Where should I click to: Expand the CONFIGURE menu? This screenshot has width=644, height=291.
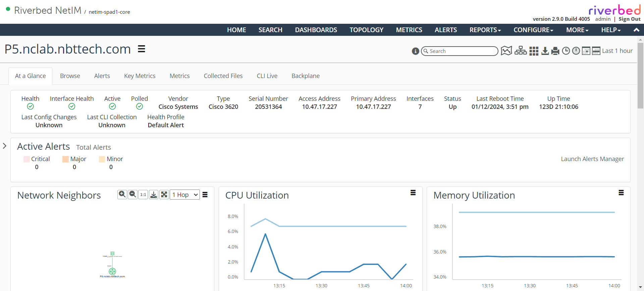click(533, 30)
